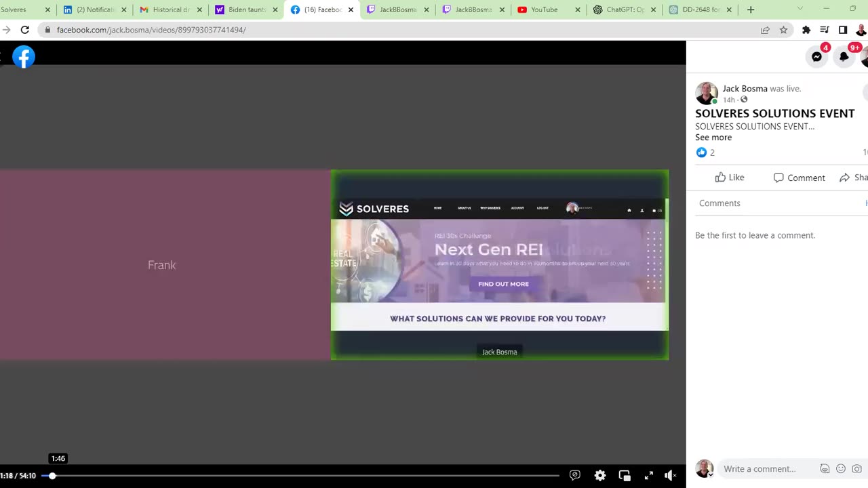Turn off live comments overlay icon

coord(575,476)
